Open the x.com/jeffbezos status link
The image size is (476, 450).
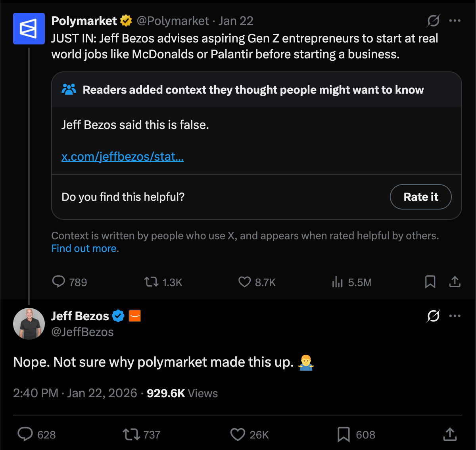click(123, 157)
